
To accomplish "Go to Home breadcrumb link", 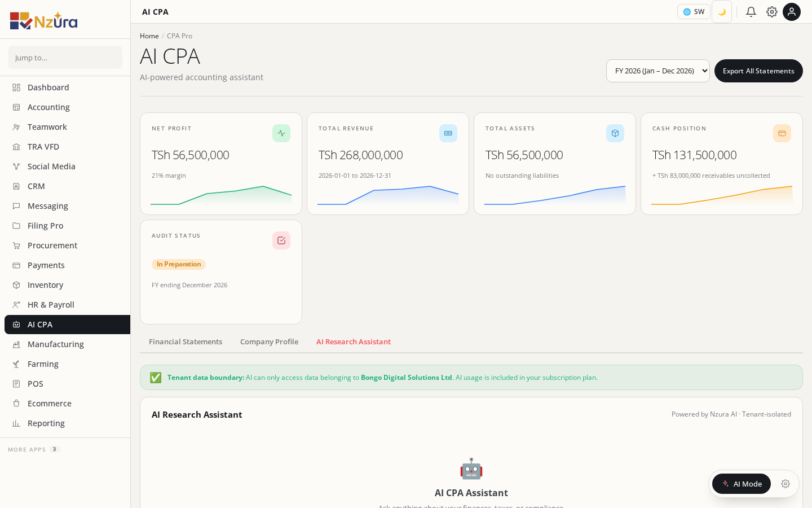I will [x=149, y=36].
